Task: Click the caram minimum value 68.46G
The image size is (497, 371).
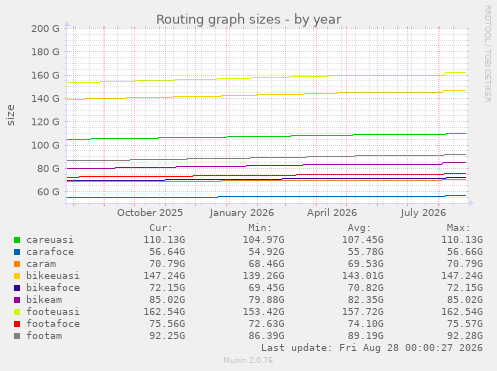Action: [266, 264]
